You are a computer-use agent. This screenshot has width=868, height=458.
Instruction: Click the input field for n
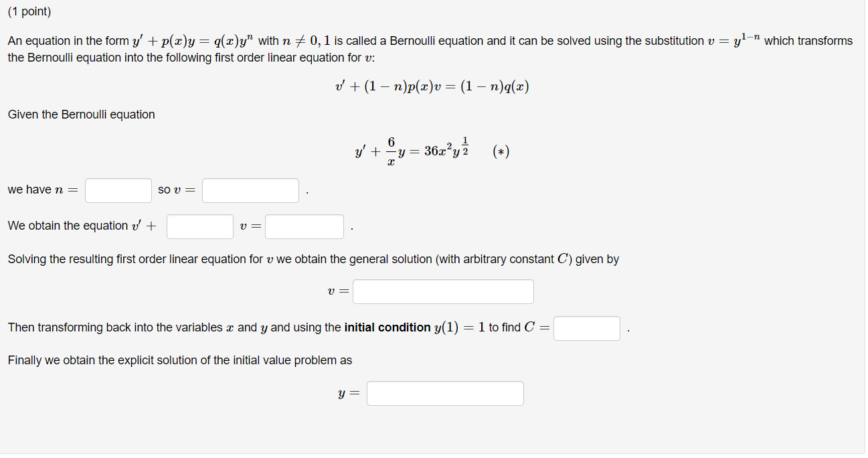[x=118, y=190]
